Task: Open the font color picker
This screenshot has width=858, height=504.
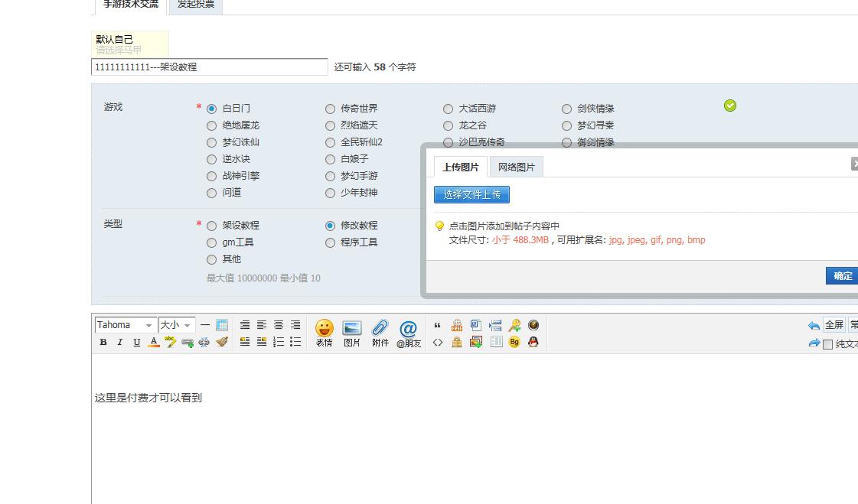Action: pyautogui.click(x=154, y=343)
